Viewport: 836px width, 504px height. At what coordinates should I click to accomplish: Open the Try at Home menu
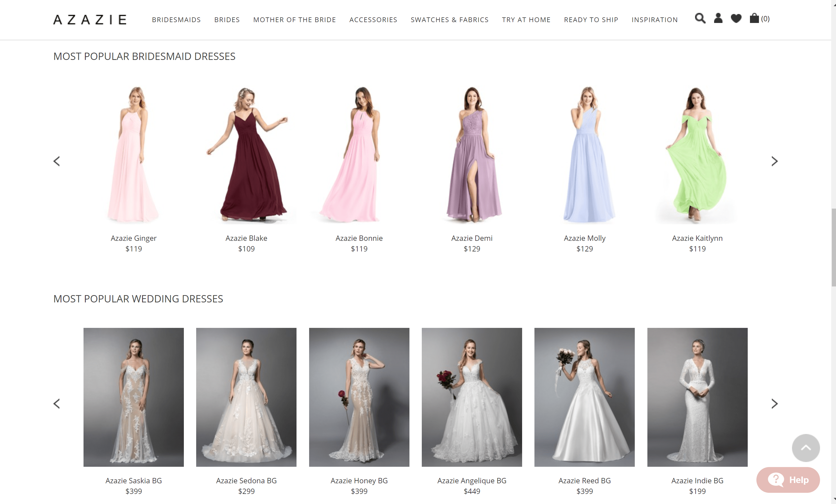point(526,20)
